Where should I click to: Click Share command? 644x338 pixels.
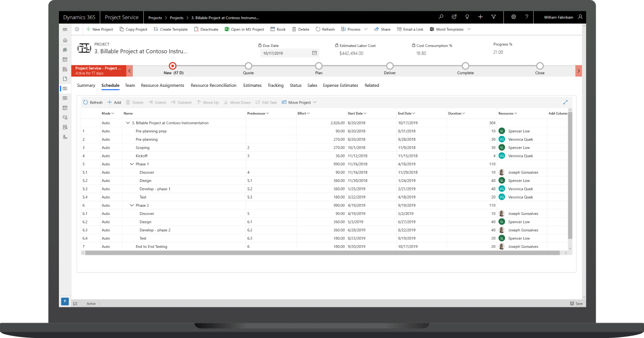pos(382,29)
